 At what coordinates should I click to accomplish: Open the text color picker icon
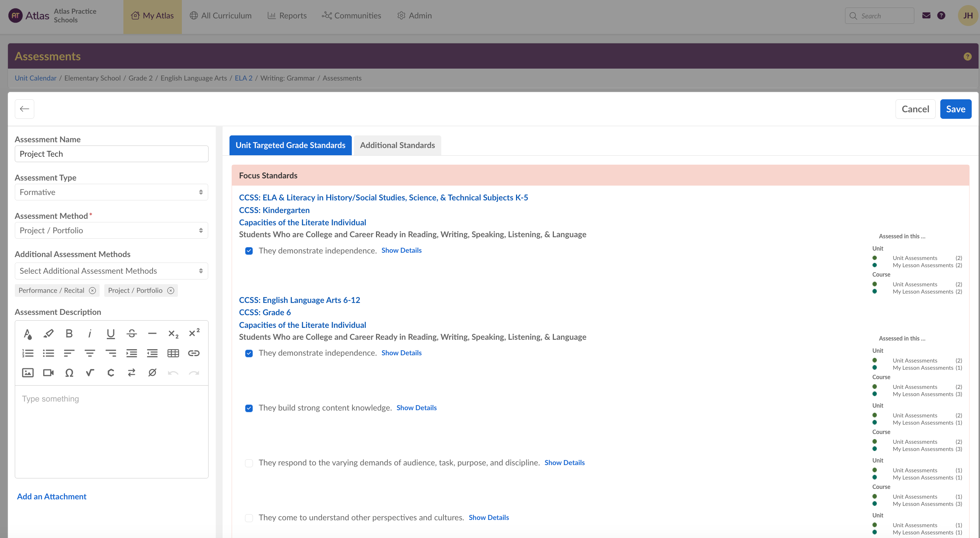(x=28, y=334)
